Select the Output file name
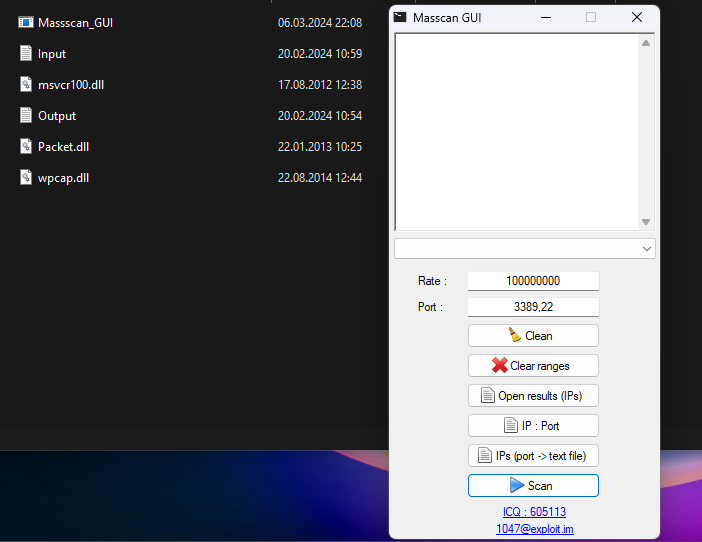The width and height of the screenshot is (702, 542). [57, 116]
